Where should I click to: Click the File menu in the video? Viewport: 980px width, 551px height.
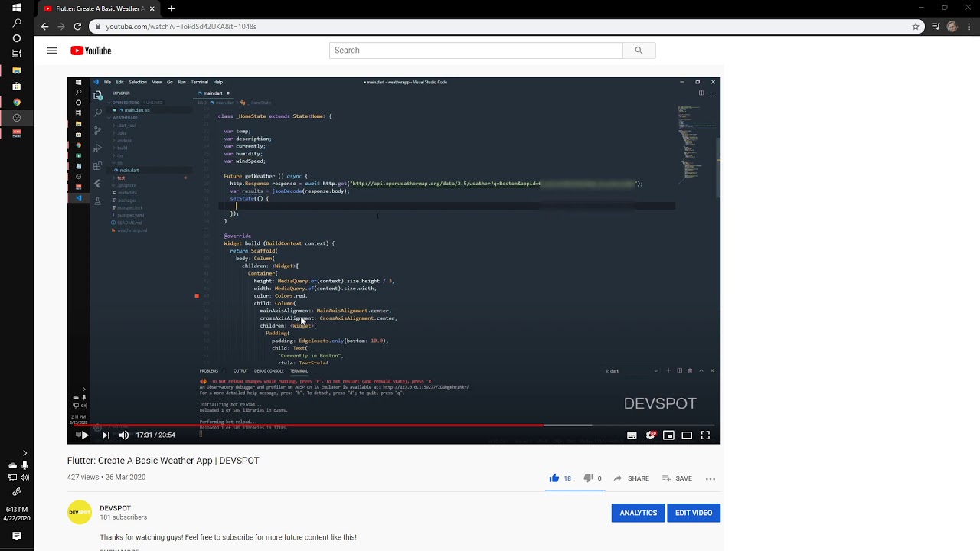108,82
